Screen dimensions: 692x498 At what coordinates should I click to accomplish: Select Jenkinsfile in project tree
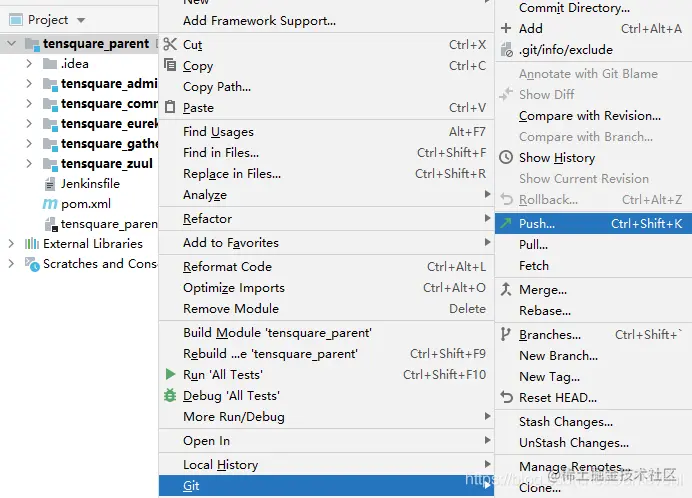90,184
